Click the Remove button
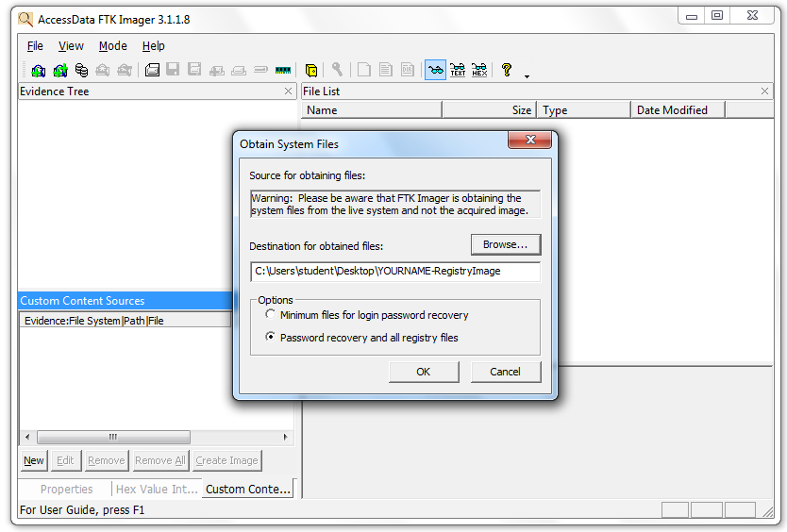Screen dimensions: 787x532 (x=106, y=460)
